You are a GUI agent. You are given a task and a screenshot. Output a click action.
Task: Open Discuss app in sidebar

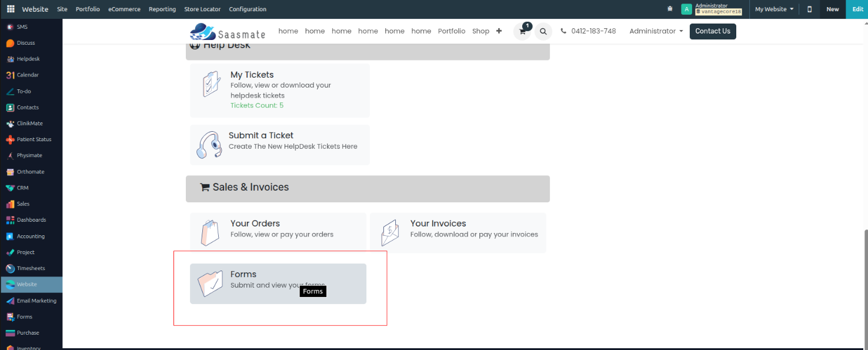click(25, 43)
